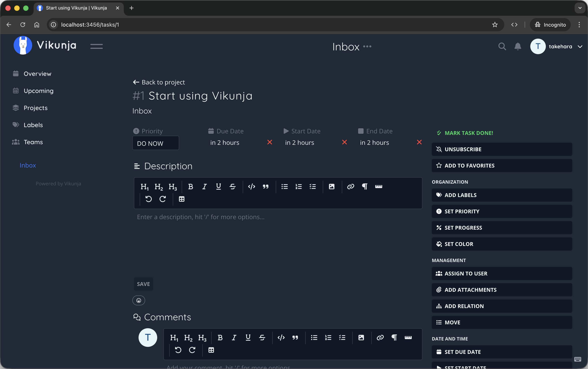588x369 pixels.
Task: Insert a table in the comment editor
Action: point(211,350)
